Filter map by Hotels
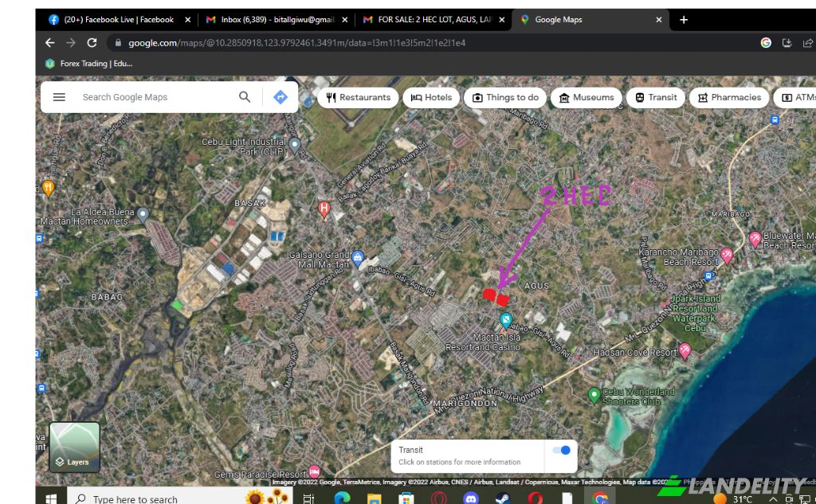Image resolution: width=816 pixels, height=504 pixels. [431, 97]
